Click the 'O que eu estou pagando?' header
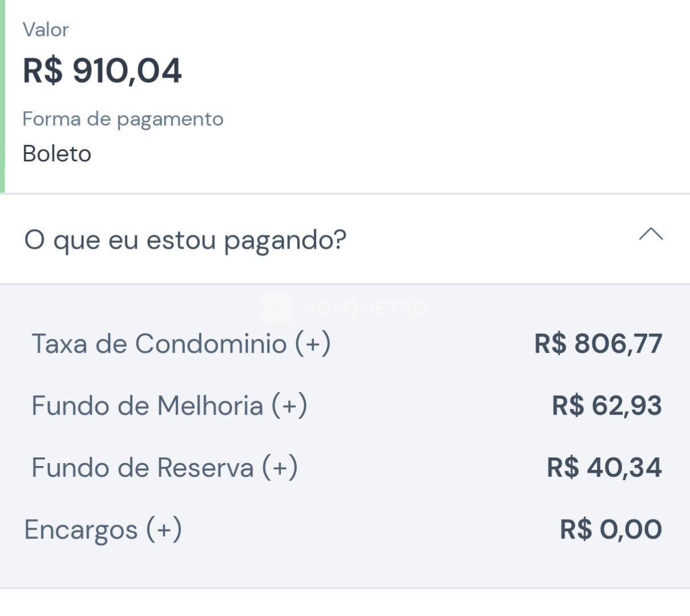Image resolution: width=690 pixels, height=616 pixels. [345, 239]
